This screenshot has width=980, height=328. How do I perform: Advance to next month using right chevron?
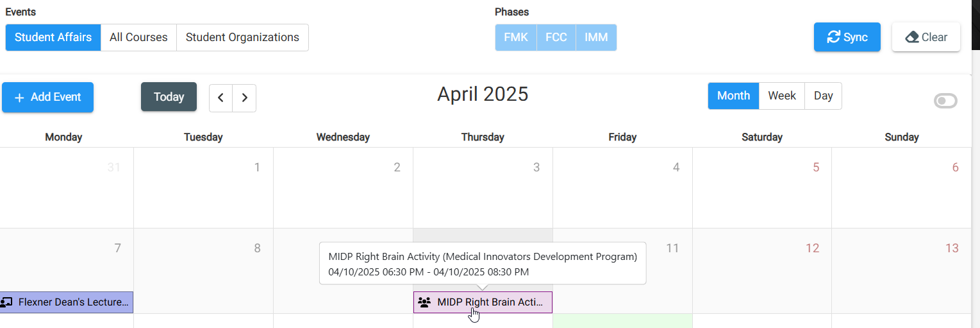(x=244, y=98)
